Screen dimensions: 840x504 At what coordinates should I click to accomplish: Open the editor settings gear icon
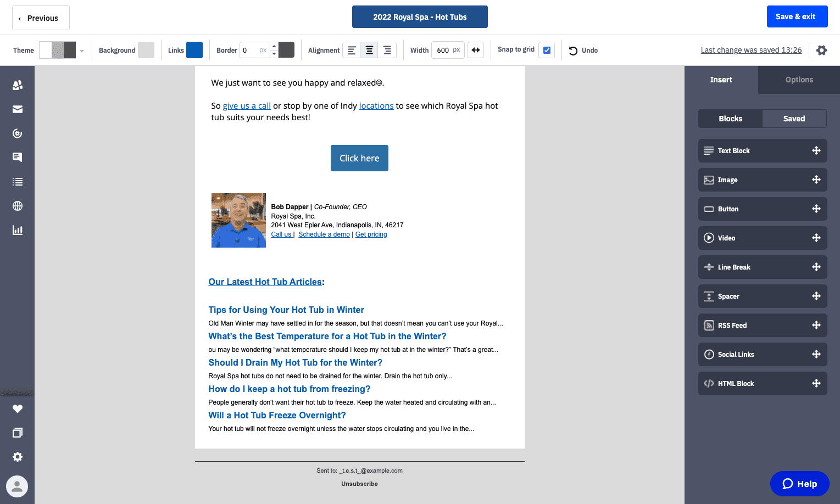tap(821, 51)
